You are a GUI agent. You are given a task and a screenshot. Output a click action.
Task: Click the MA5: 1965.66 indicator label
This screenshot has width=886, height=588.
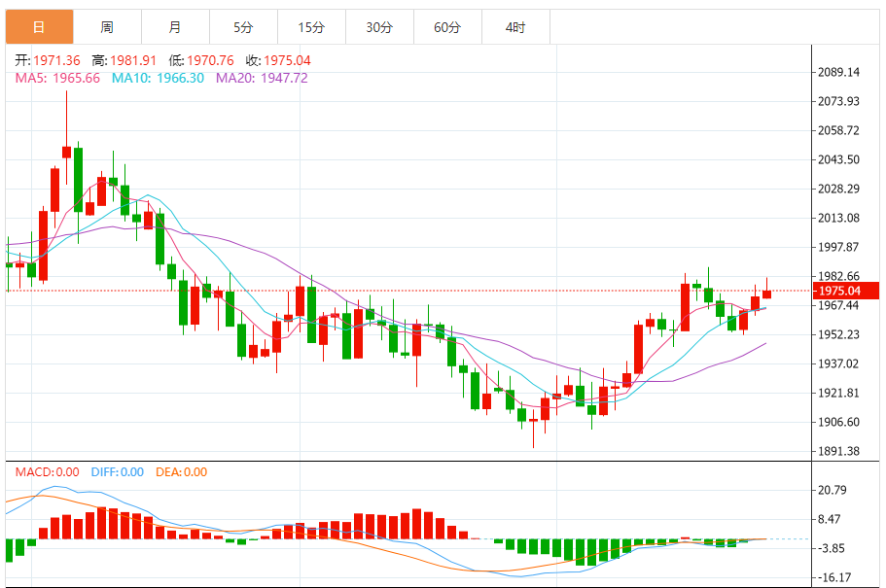coord(57,78)
